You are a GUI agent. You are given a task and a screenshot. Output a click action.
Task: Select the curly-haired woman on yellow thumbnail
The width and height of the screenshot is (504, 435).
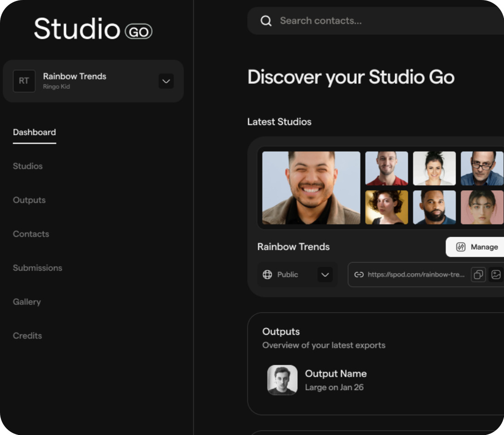point(387,207)
